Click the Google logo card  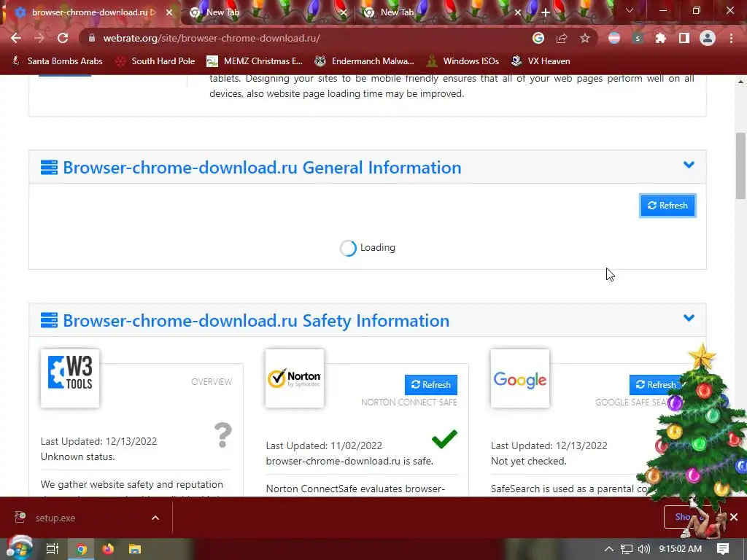pos(519,378)
